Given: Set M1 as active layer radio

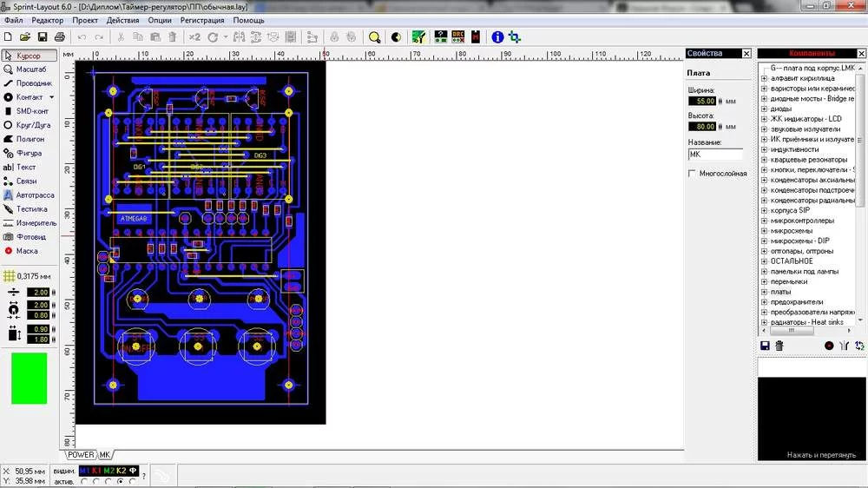Looking at the screenshot, I should (84, 481).
